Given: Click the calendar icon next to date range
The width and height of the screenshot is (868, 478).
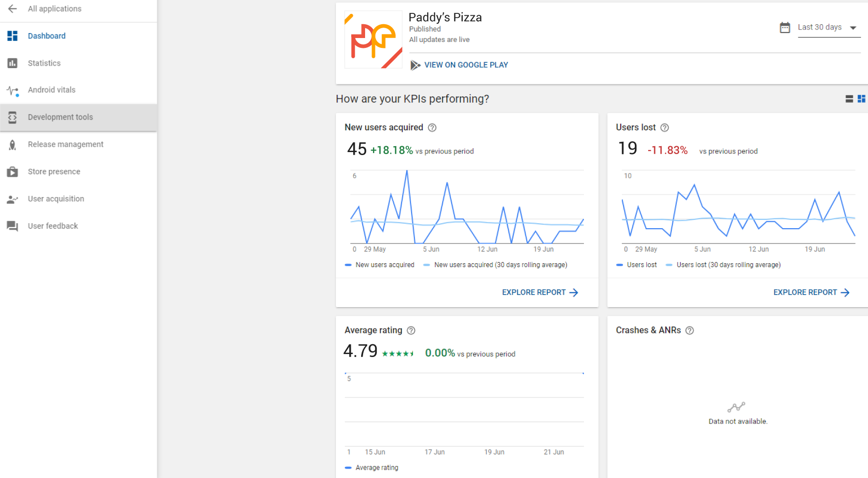Looking at the screenshot, I should tap(785, 27).
